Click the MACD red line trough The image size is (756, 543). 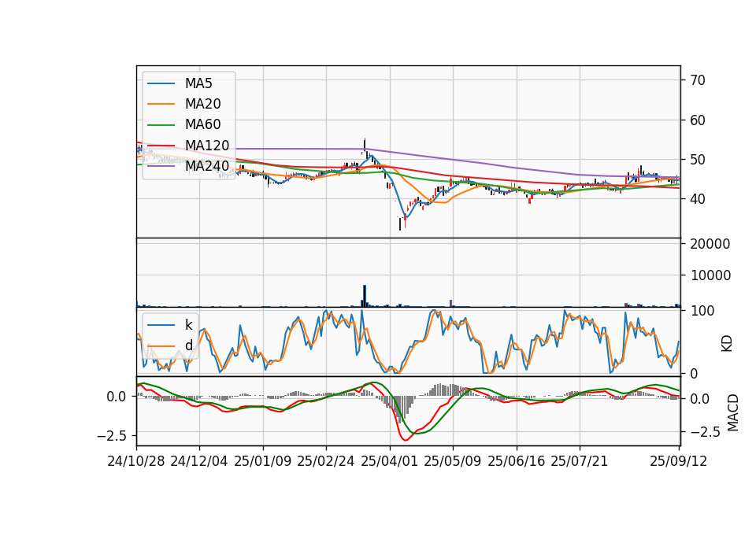405,438
